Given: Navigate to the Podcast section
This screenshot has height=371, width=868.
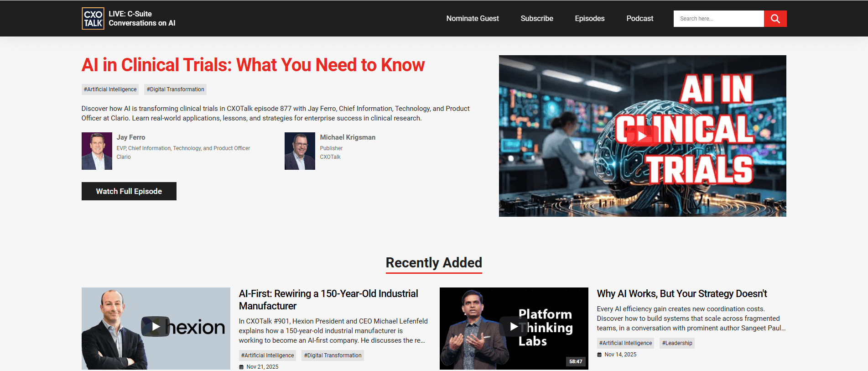Looking at the screenshot, I should coord(639,19).
